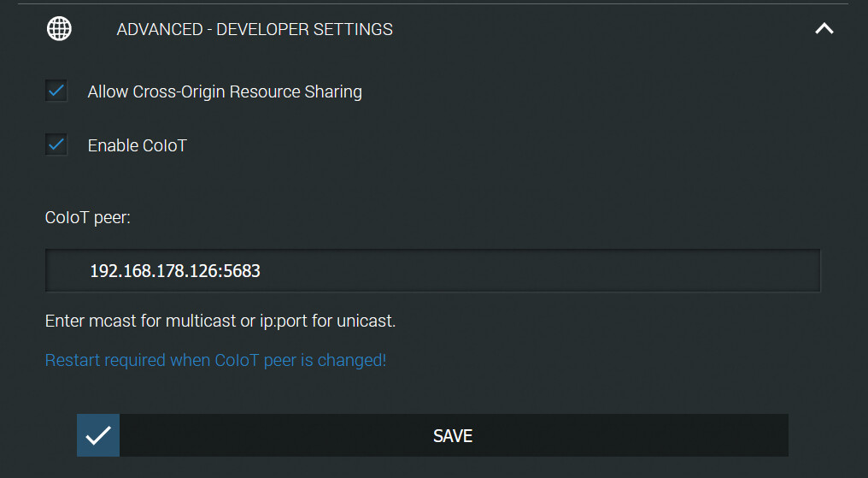Screen dimensions: 868x478
Task: Focus the CoIoT peer input field
Action: tap(432, 271)
